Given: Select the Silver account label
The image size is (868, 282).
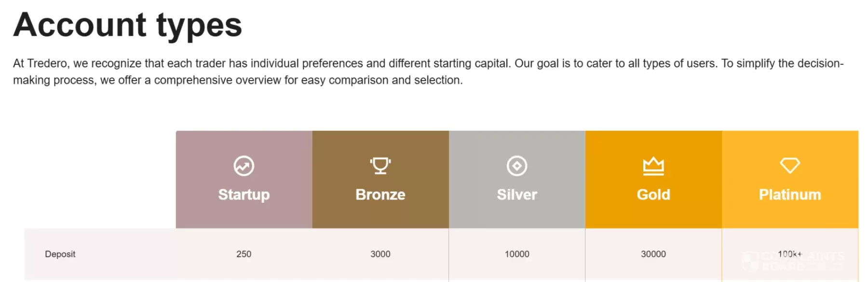Looking at the screenshot, I should 517,195.
